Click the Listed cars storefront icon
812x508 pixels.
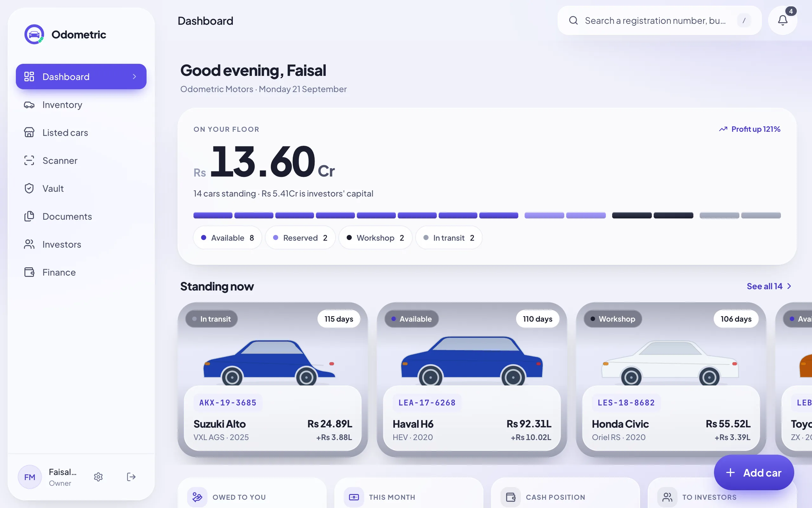point(29,133)
